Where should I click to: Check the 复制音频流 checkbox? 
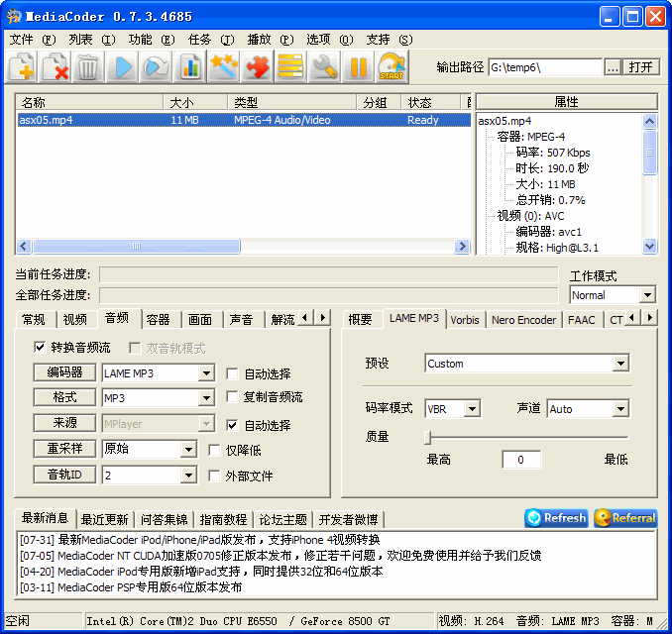(232, 396)
